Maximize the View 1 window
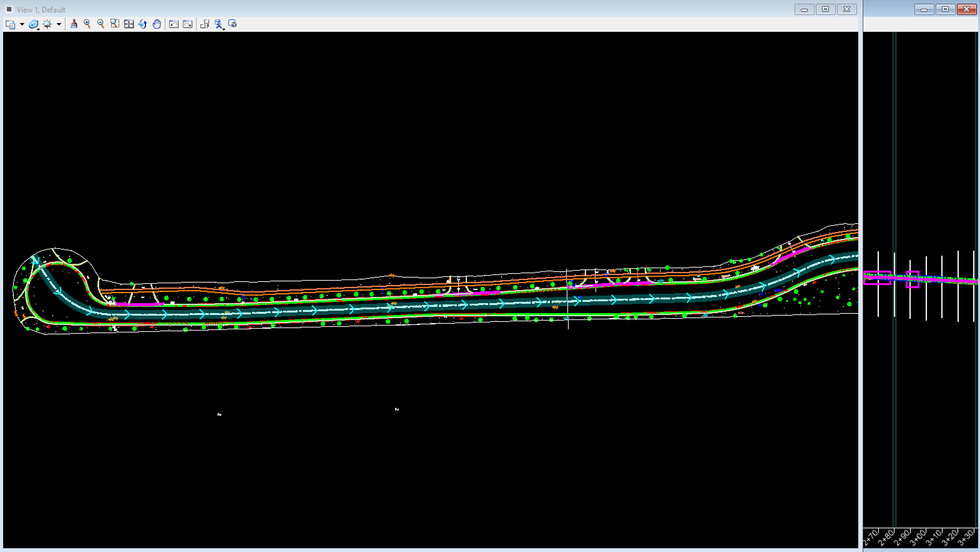 [825, 9]
